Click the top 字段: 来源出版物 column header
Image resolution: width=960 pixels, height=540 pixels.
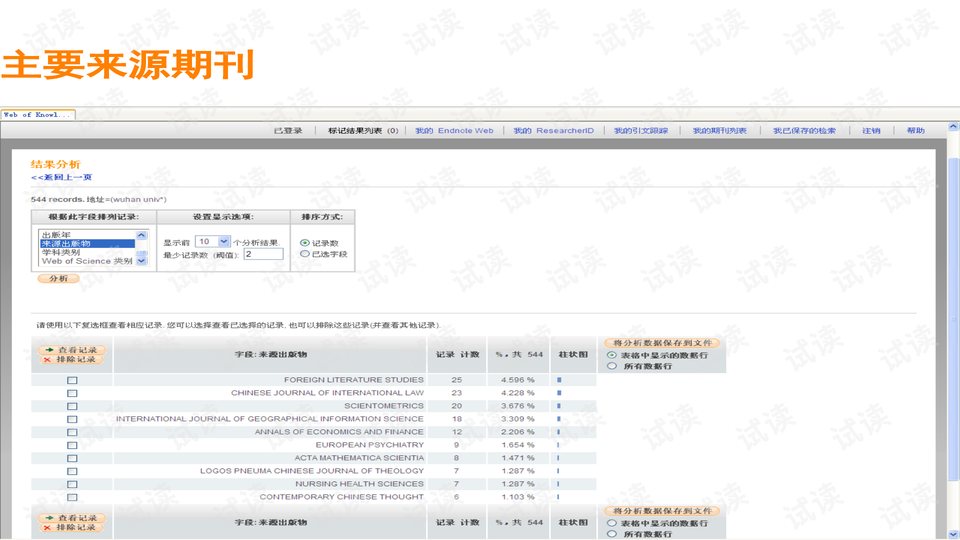coord(271,354)
